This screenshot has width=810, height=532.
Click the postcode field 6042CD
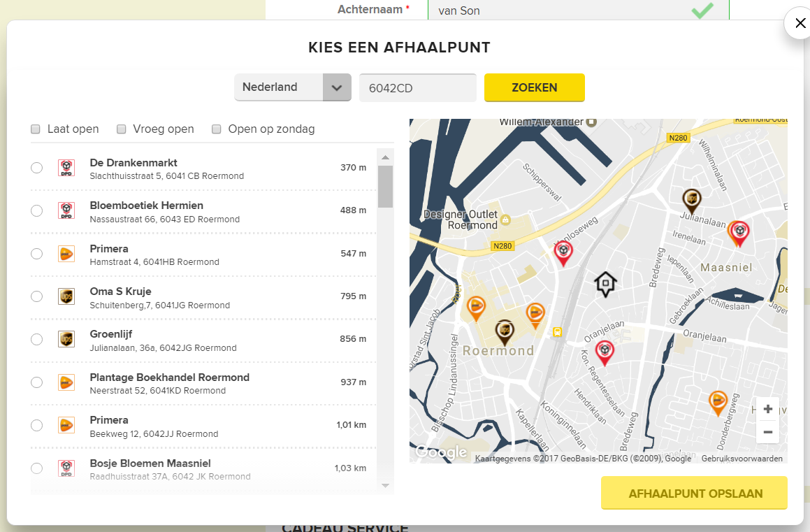click(x=417, y=88)
